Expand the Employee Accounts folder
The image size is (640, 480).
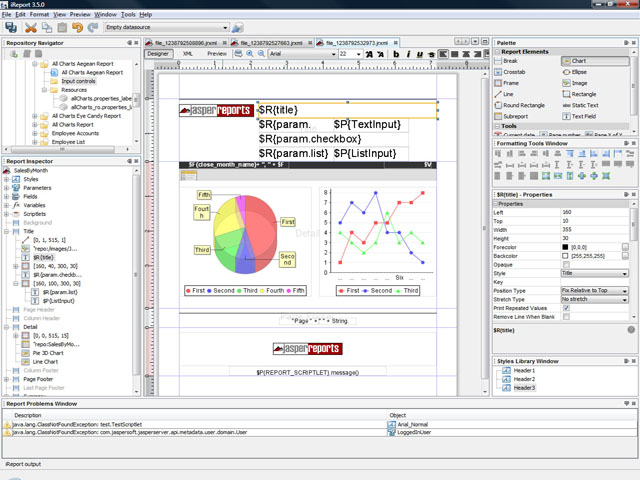[35, 133]
